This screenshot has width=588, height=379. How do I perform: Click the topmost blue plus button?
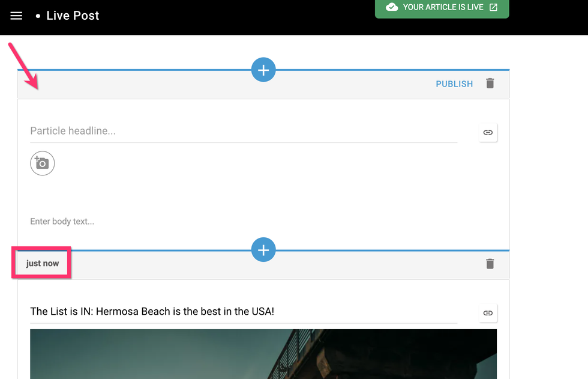tap(263, 70)
